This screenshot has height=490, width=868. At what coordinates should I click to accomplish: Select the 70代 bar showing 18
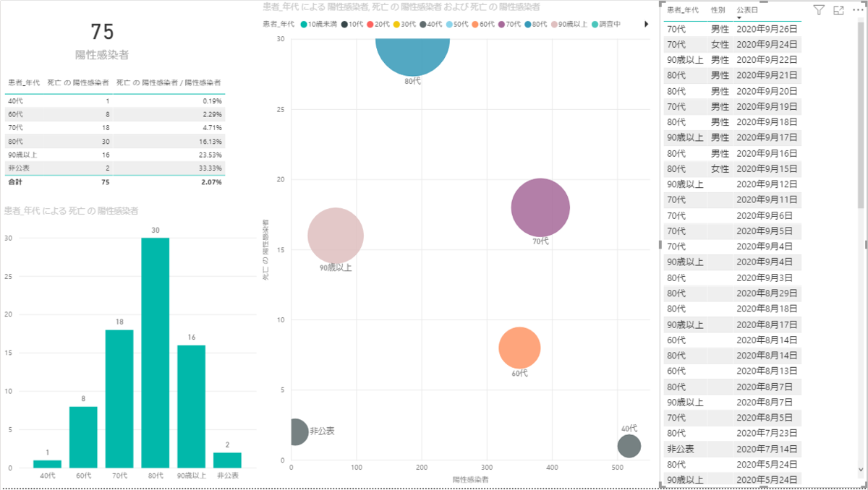coord(119,399)
